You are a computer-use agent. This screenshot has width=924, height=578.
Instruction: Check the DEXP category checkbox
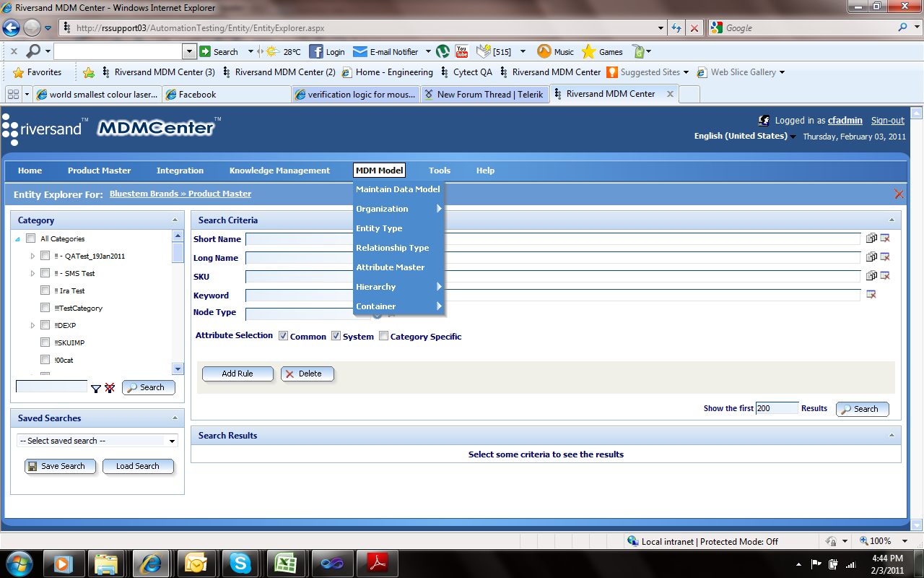pyautogui.click(x=45, y=325)
